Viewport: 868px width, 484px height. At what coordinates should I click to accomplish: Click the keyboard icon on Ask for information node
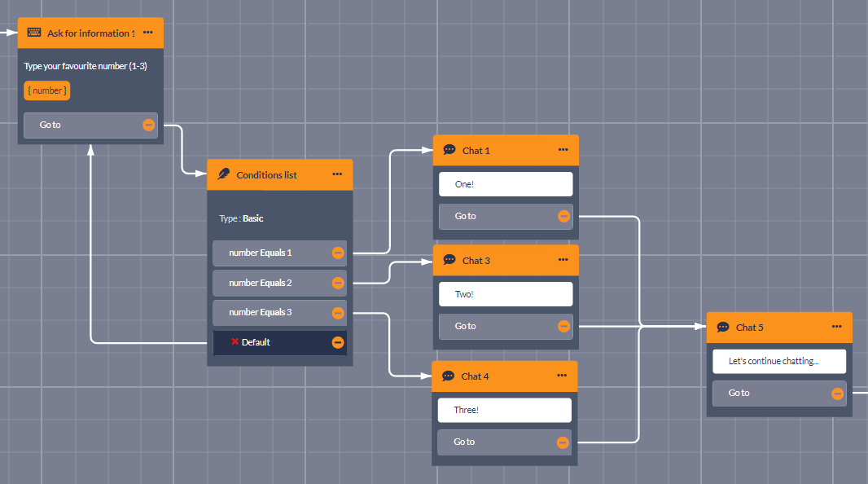point(34,33)
